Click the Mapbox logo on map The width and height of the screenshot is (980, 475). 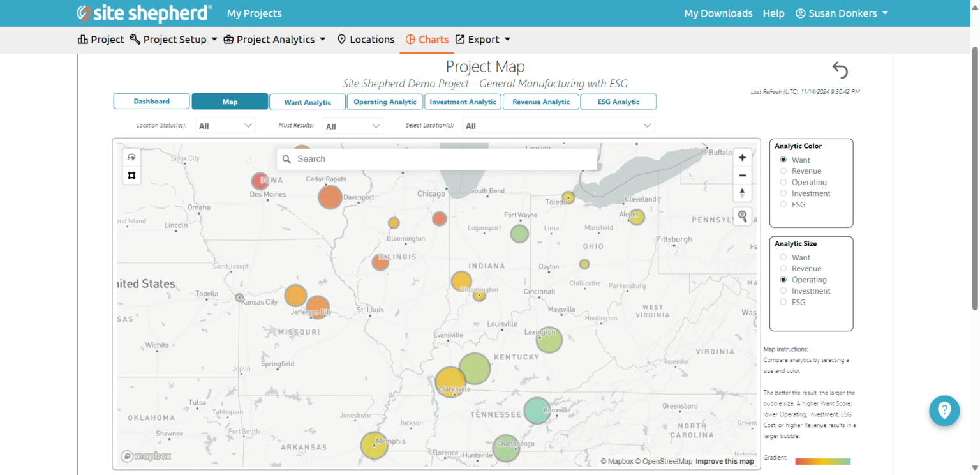pos(146,456)
